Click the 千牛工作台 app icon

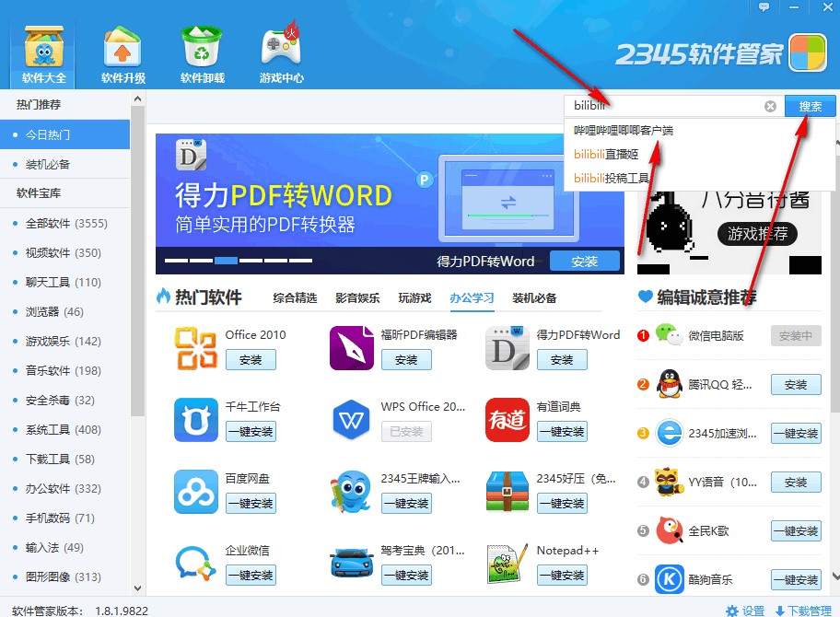pos(196,420)
